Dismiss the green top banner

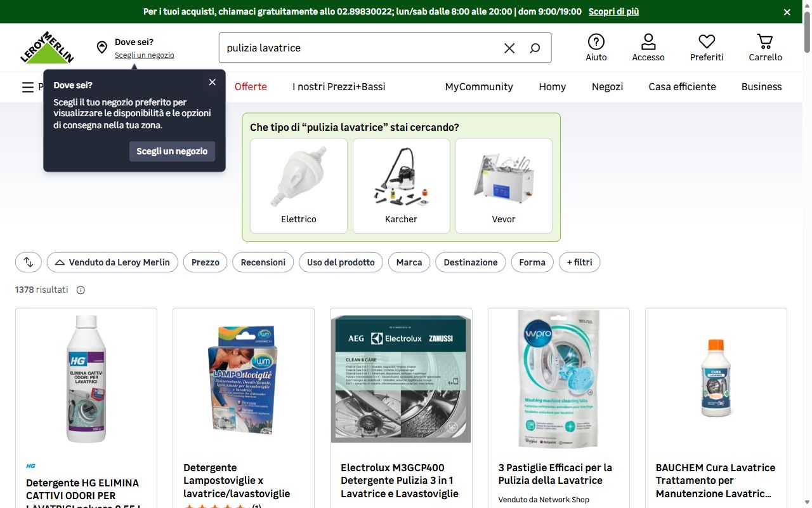pyautogui.click(x=787, y=12)
